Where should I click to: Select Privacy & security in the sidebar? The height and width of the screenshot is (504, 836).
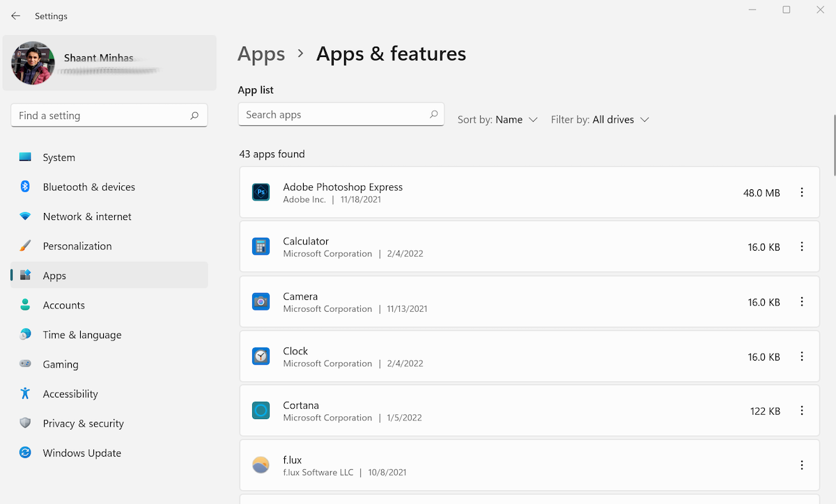pos(83,423)
